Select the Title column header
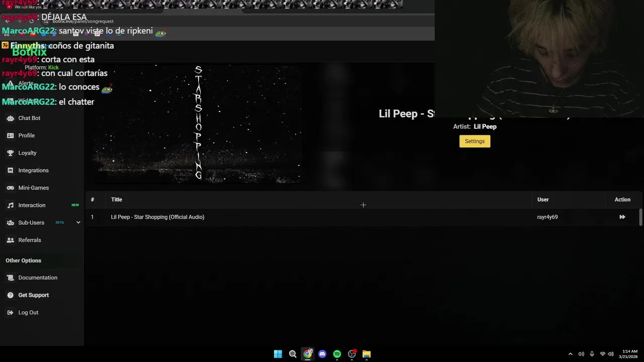The image size is (644, 362). click(116, 200)
